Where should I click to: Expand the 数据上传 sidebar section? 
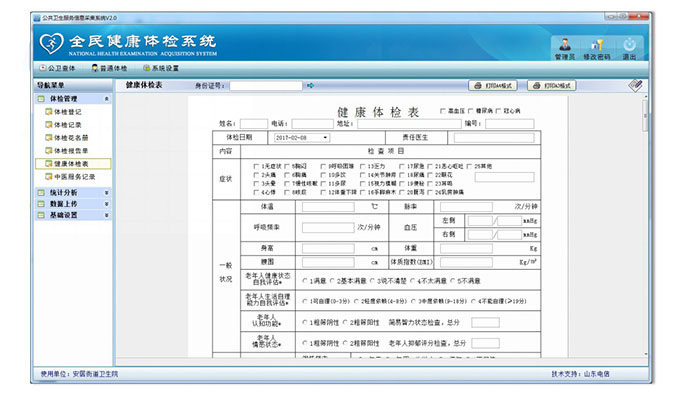pyautogui.click(x=73, y=204)
